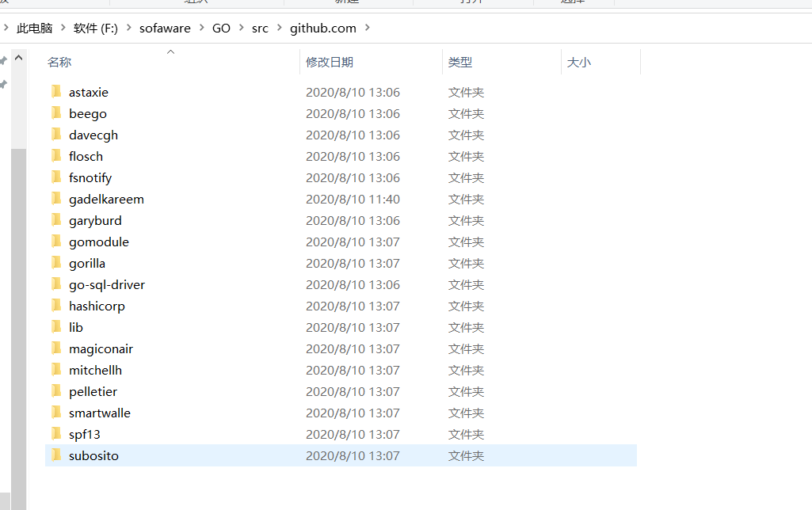Image resolution: width=812 pixels, height=510 pixels.
Task: Select the gomodule folder icon
Action: (x=56, y=242)
